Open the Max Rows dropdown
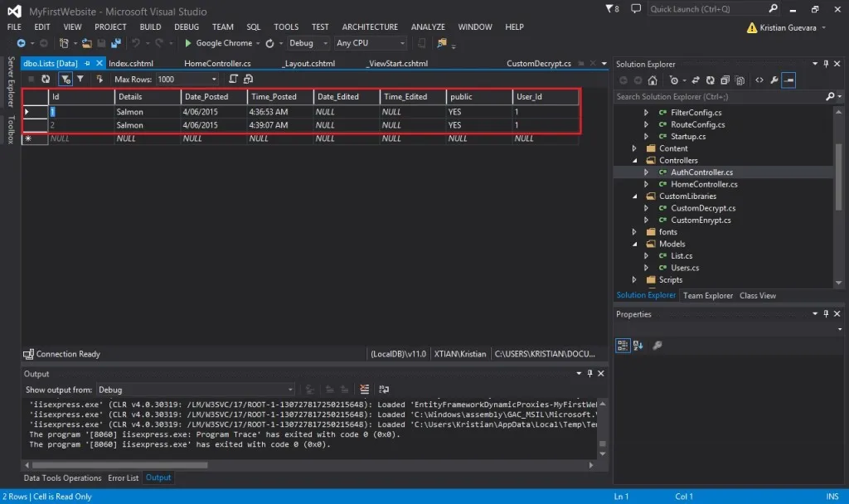 (215, 79)
